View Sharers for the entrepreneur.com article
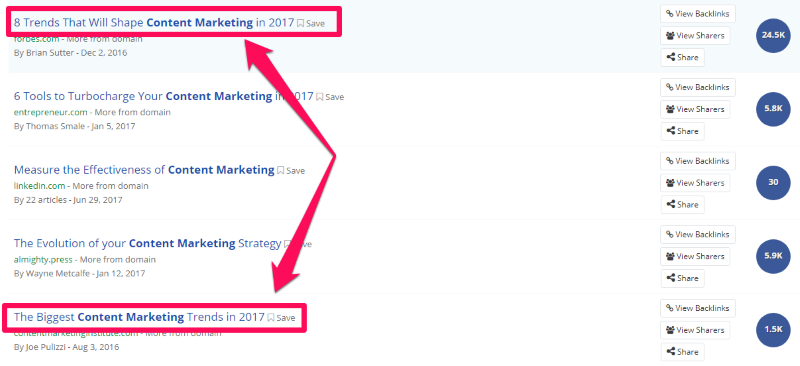Screen dimensions: 800x366 695,109
